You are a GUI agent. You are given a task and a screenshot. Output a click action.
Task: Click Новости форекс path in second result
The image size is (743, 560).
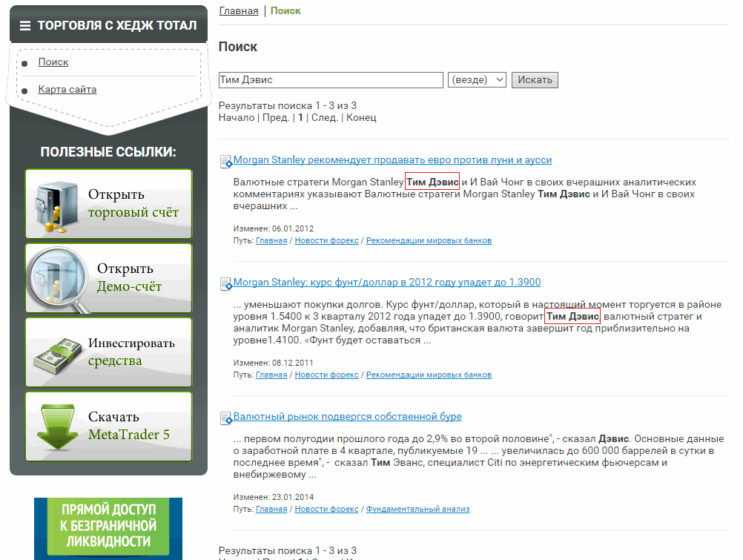tap(326, 375)
